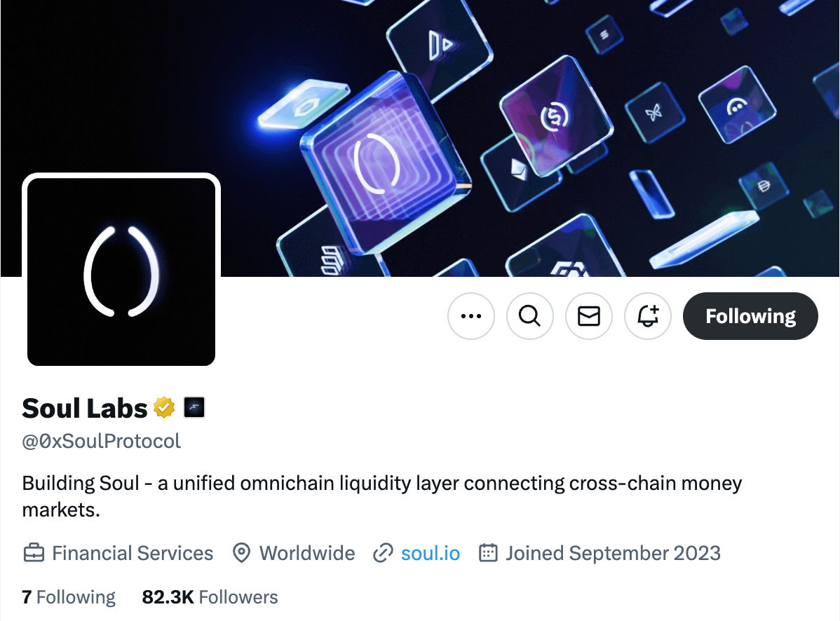The image size is (840, 621).
Task: View the 7 Following list
Action: [69, 597]
